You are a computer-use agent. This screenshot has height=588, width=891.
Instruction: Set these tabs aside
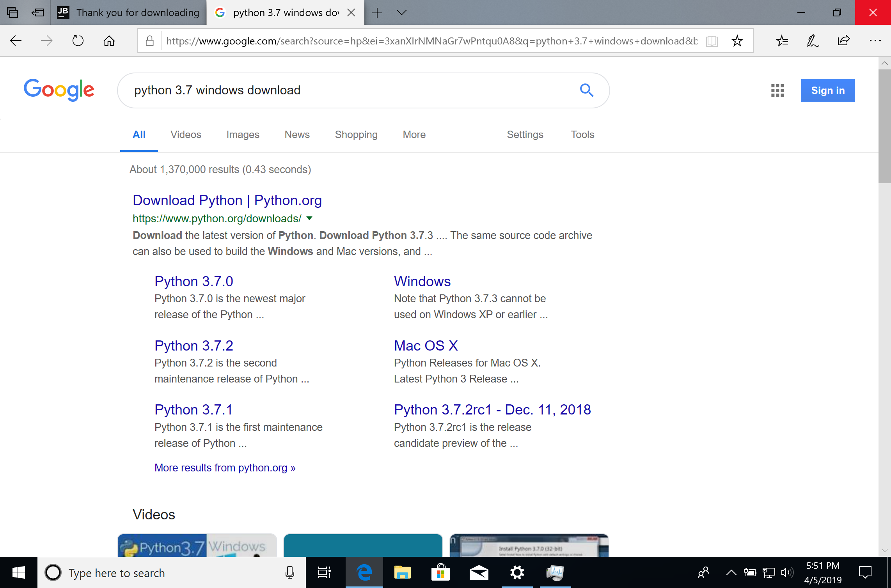click(37, 12)
